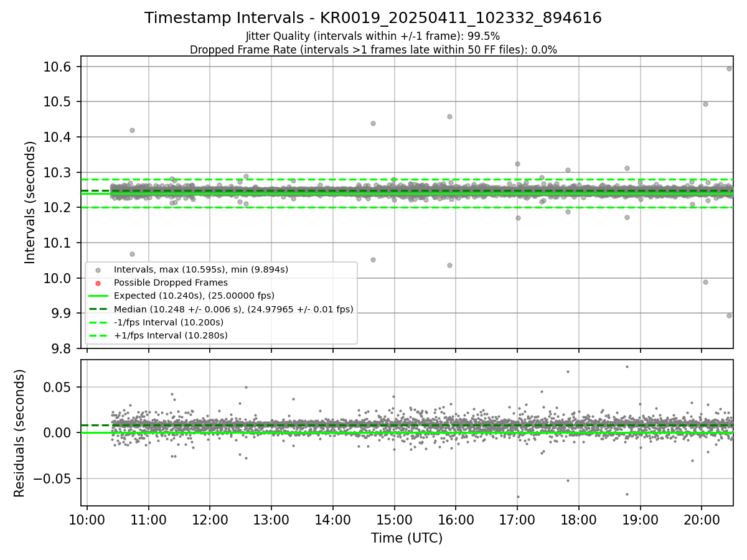This screenshot has width=747, height=560.
Task: Click legend entry 'Intervals, max (10.595s), min (9.894s)'
Action: [x=200, y=269]
